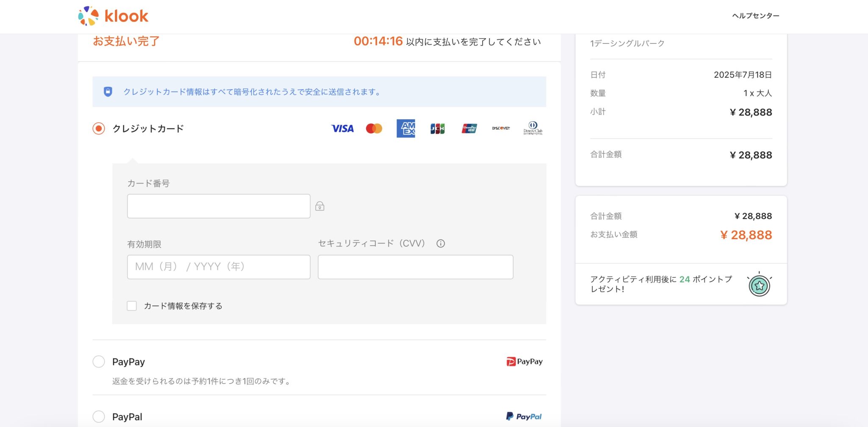This screenshot has width=868, height=427.
Task: Click the 有効期限 expiry date field
Action: (x=219, y=267)
